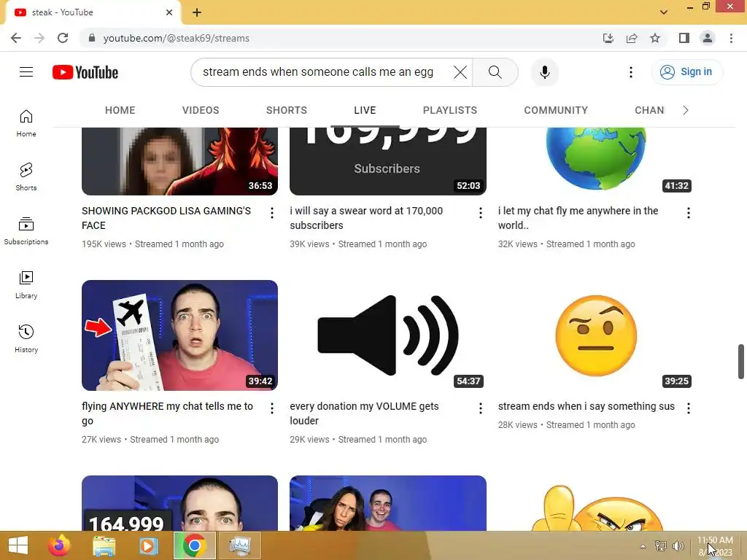
Task: Click the Sign in button
Action: (x=687, y=72)
